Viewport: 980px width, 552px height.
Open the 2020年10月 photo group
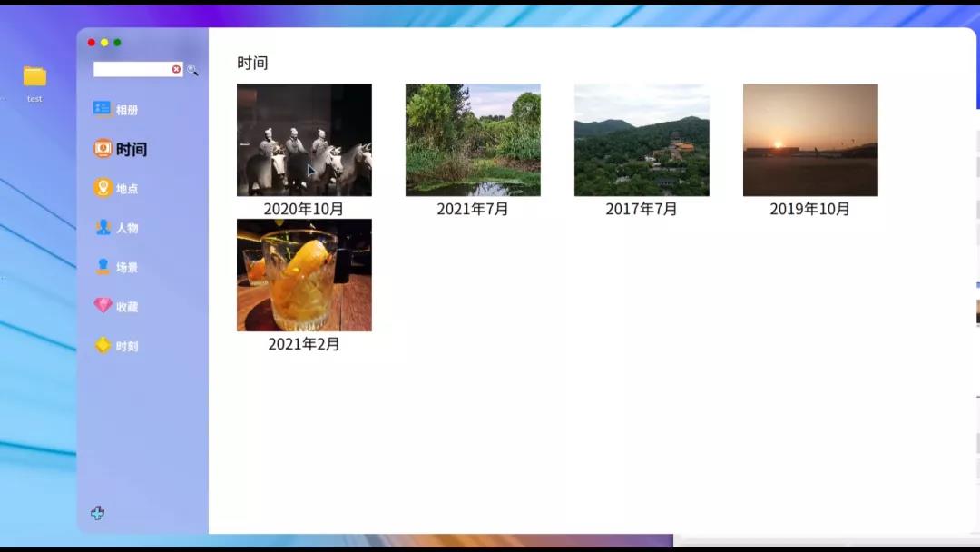[x=304, y=140]
